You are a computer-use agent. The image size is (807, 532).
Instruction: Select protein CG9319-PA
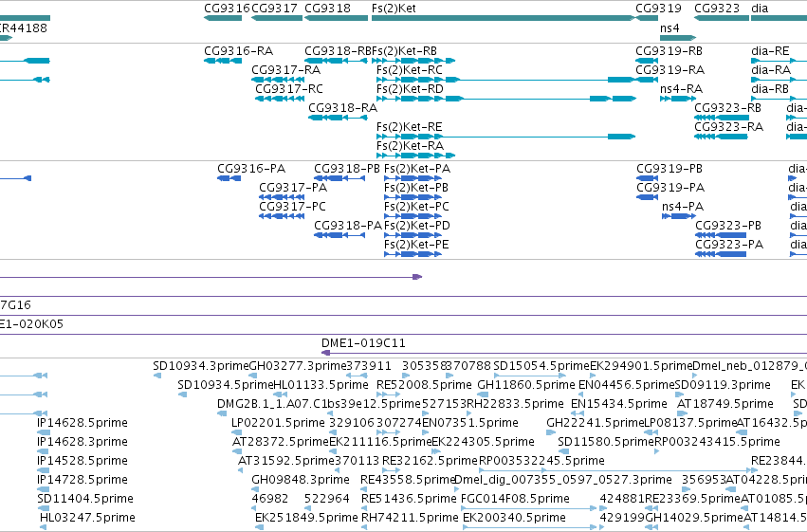point(648,197)
